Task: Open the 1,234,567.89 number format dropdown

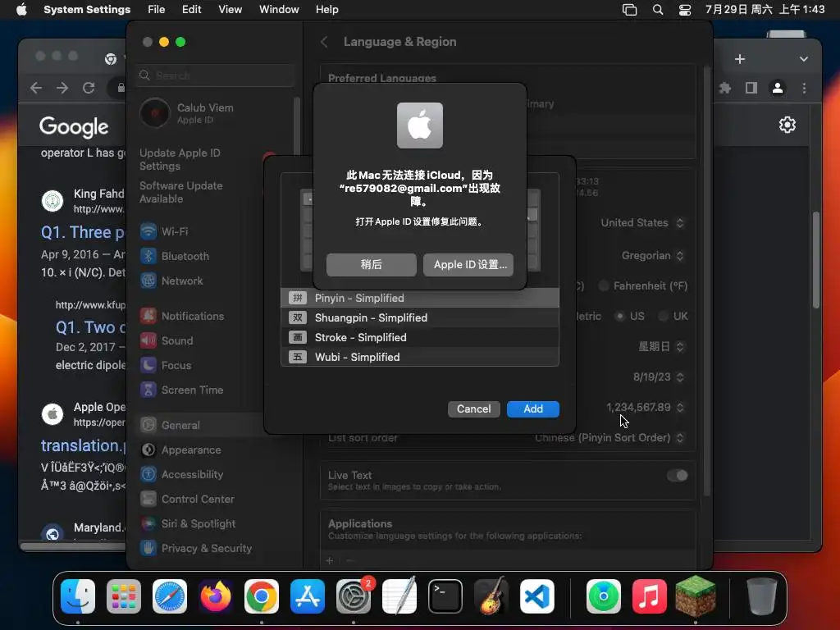Action: pyautogui.click(x=645, y=408)
